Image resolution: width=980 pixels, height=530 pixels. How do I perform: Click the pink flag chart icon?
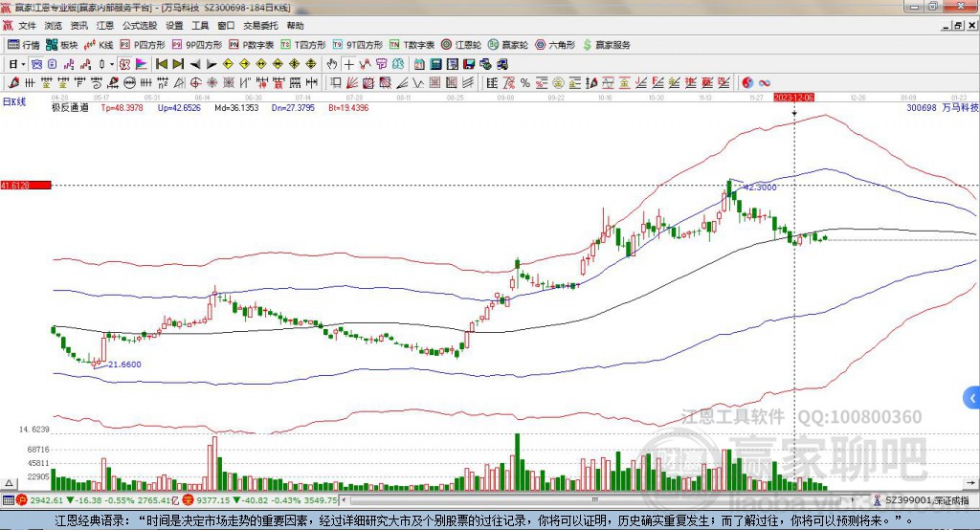pyautogui.click(x=142, y=64)
